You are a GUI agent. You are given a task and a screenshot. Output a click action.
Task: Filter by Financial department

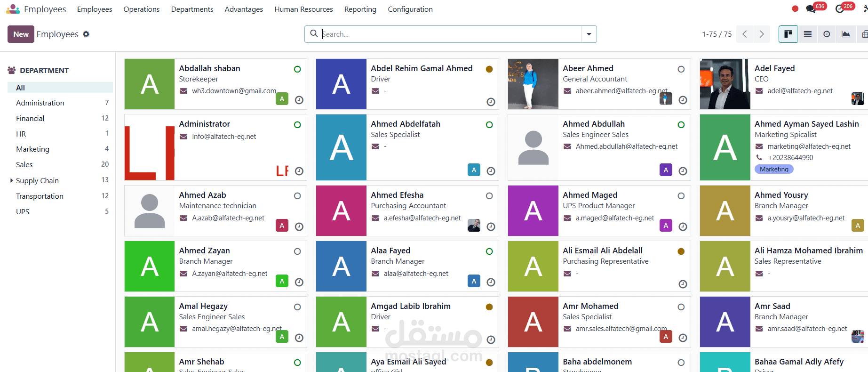pyautogui.click(x=60, y=118)
